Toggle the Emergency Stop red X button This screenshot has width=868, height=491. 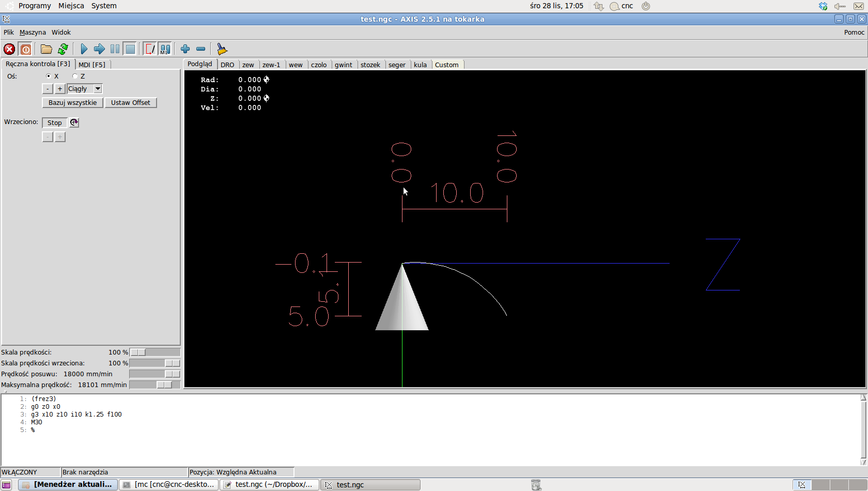[9, 49]
